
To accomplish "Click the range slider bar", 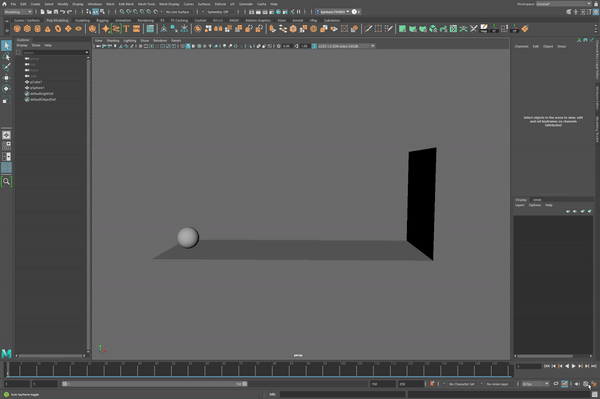I will coord(155,384).
